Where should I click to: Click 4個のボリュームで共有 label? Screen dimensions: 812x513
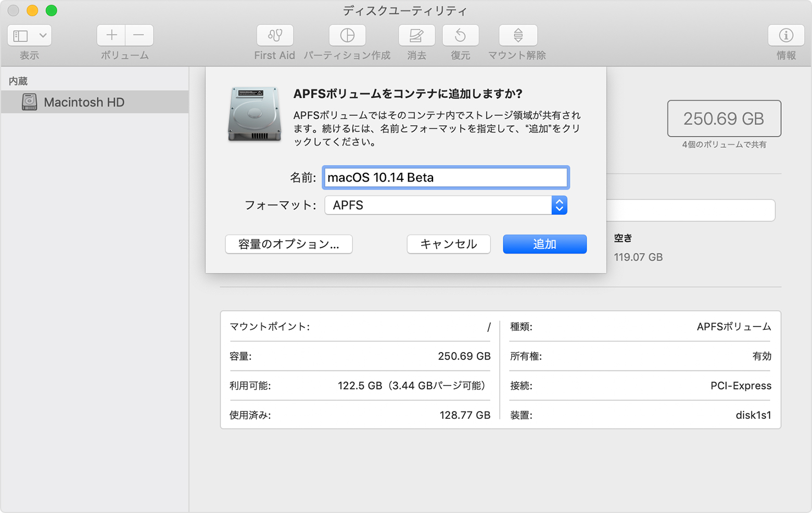724,145
